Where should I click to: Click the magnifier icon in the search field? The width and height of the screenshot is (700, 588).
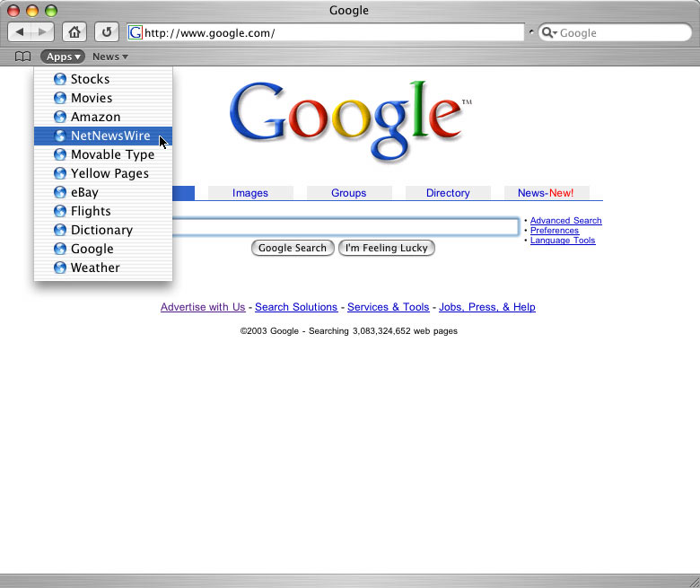[x=549, y=33]
